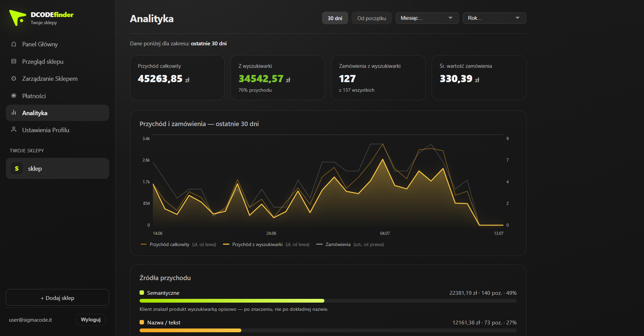
Task: Select the sklep store entry
Action: tap(58, 168)
